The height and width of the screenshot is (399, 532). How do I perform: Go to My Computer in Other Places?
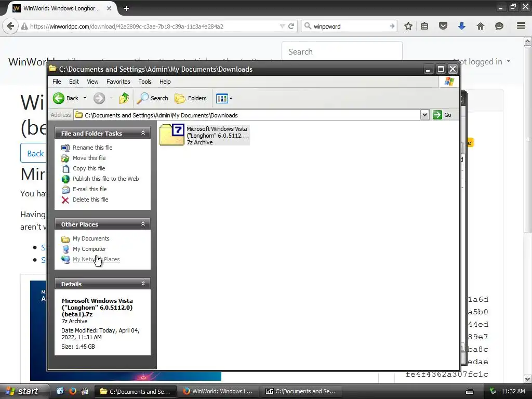click(89, 249)
